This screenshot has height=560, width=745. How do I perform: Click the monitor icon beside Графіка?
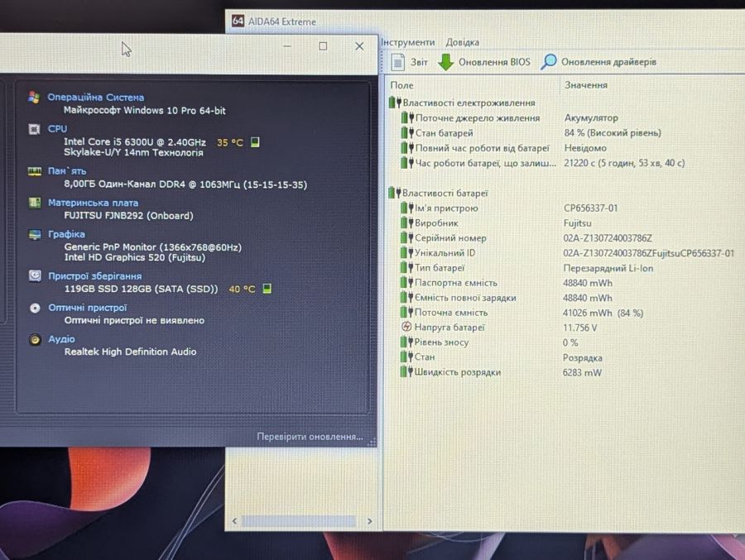(35, 235)
